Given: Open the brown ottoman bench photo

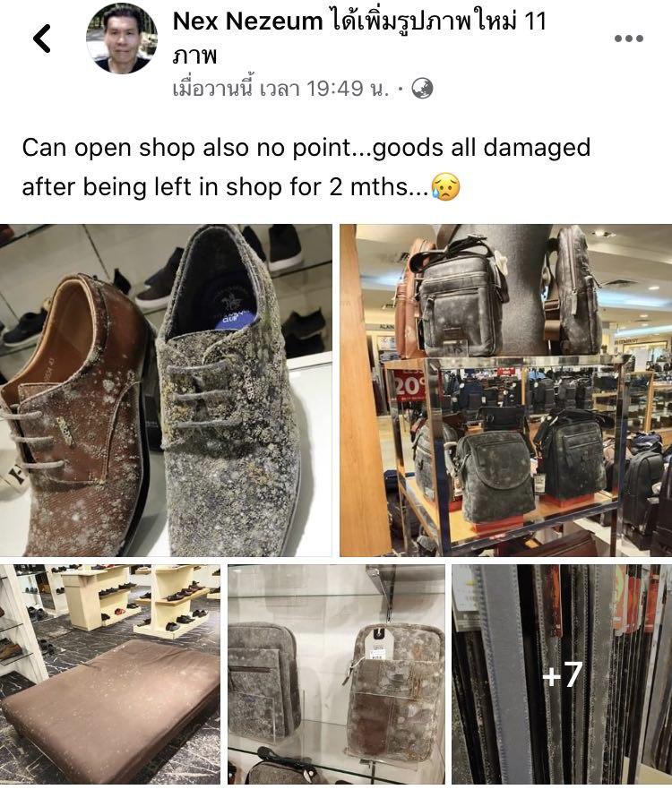Looking at the screenshot, I should click(x=110, y=674).
